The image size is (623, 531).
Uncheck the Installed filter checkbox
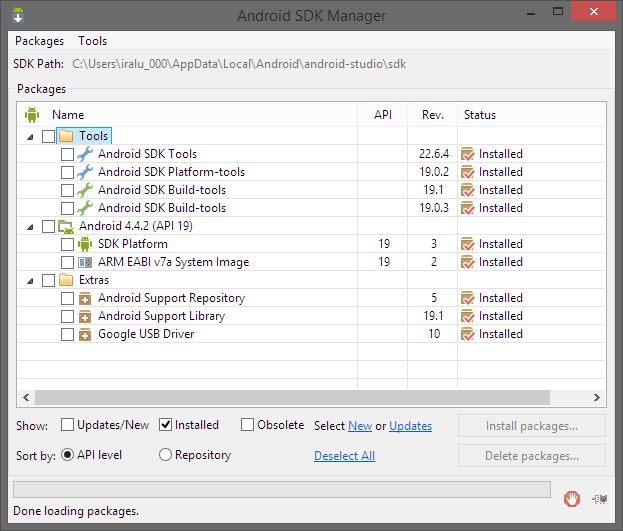tap(166, 425)
